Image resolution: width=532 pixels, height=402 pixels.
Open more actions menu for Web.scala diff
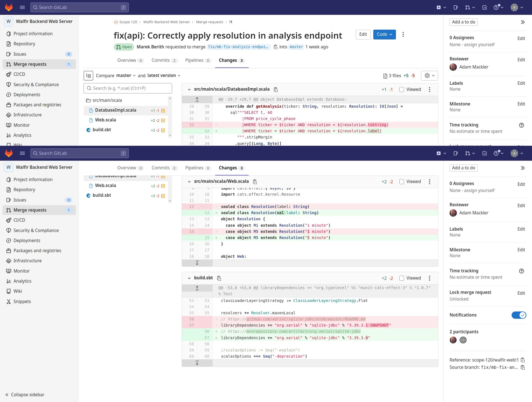click(429, 182)
